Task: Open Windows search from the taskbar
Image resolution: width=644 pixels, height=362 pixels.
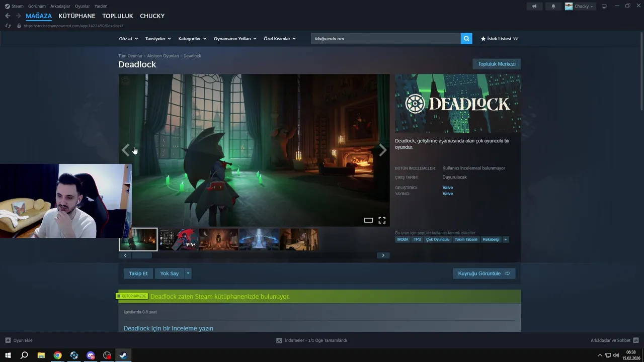Action: (x=24, y=355)
